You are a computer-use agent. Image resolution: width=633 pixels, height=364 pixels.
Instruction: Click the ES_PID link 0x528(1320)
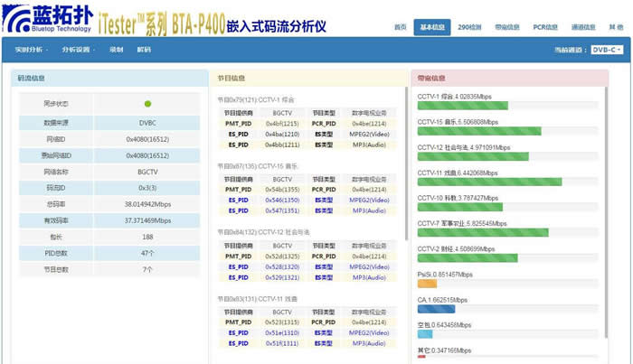click(x=282, y=266)
